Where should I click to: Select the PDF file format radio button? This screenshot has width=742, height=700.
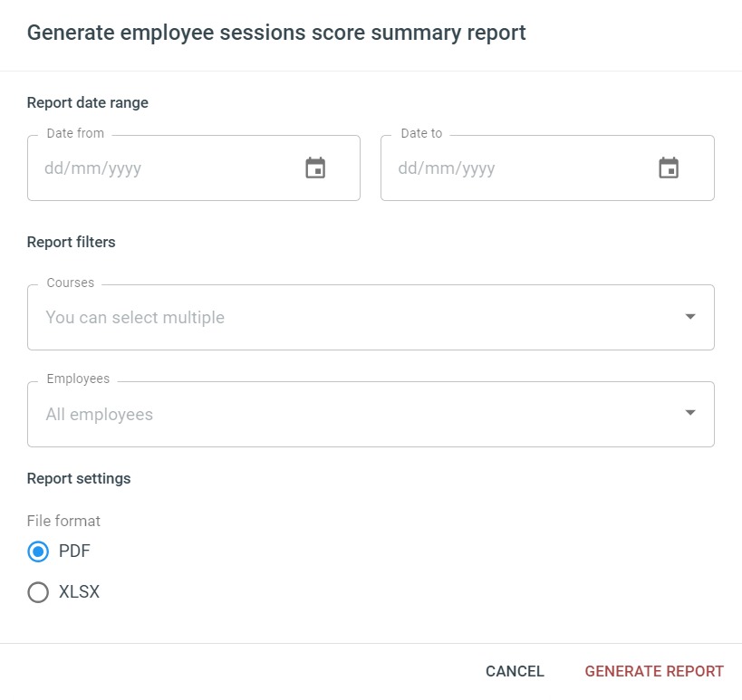38,551
